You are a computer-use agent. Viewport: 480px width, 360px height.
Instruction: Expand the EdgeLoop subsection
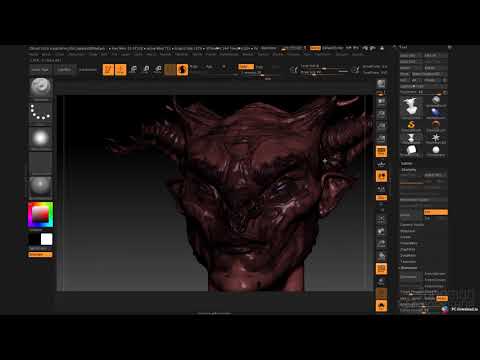pos(408,231)
